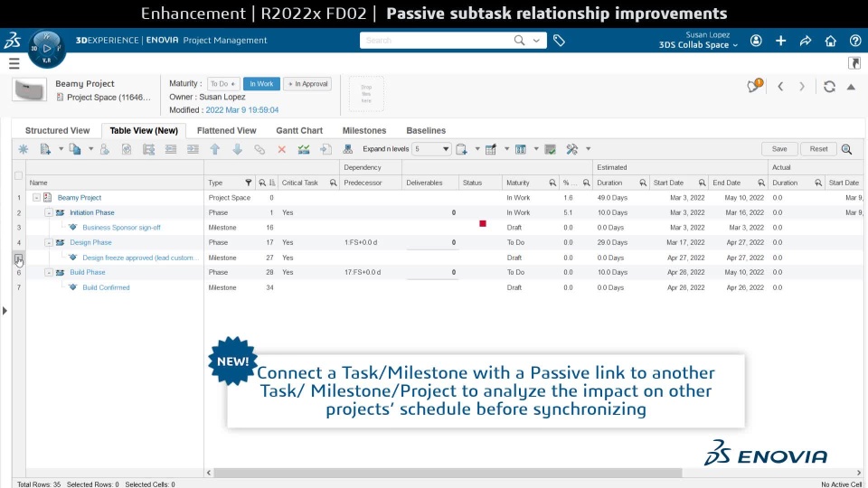Open the hamburger navigation menu
The width and height of the screenshot is (868, 488).
[14, 63]
